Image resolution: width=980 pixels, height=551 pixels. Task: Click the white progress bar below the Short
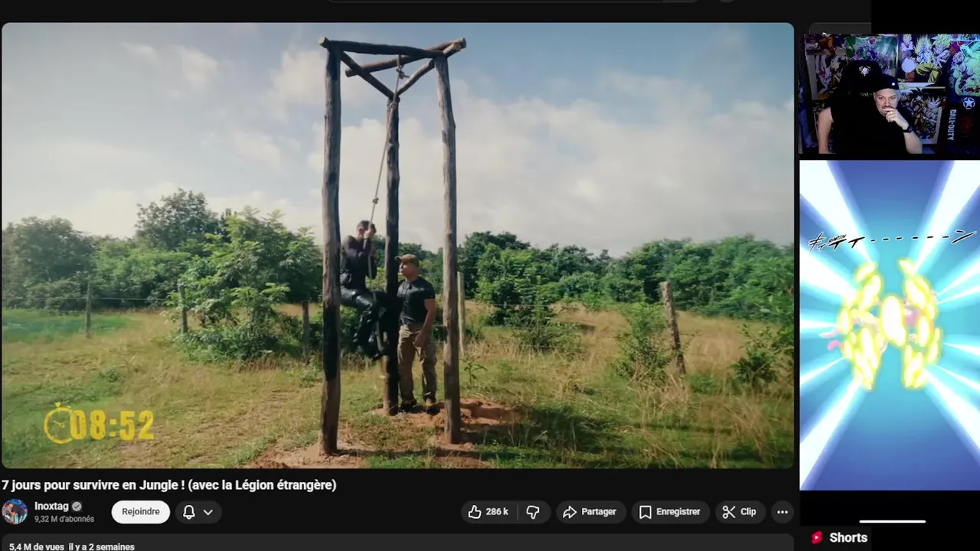892,521
